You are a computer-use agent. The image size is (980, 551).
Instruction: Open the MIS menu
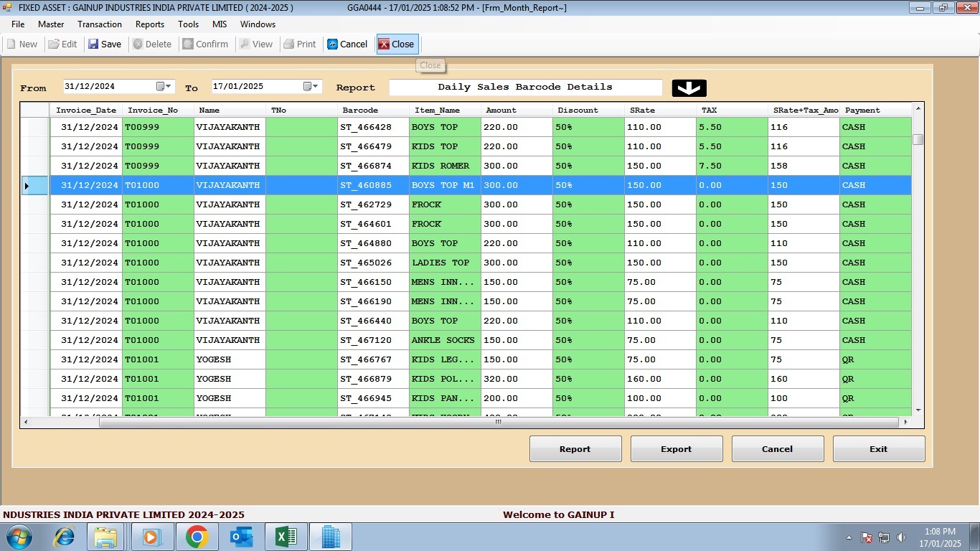220,24
